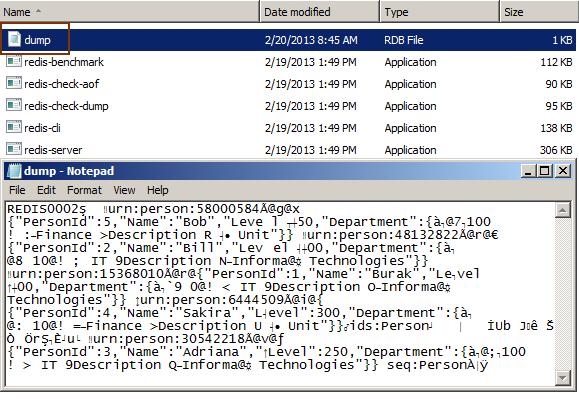Close the dump Notepad window
579x399 pixels.
coord(563,171)
